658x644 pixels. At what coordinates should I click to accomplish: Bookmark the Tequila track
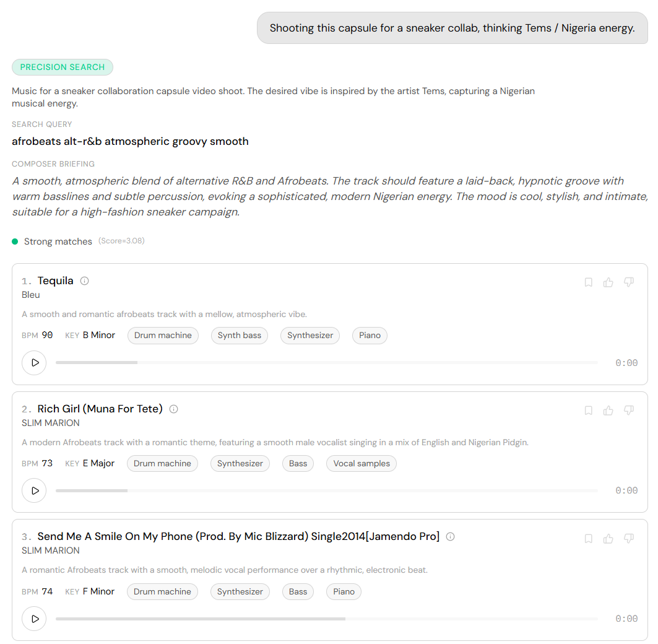588,282
